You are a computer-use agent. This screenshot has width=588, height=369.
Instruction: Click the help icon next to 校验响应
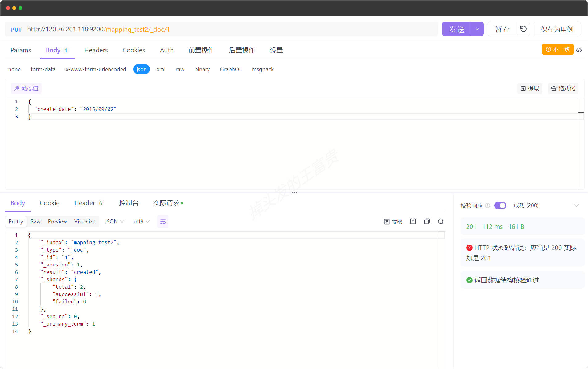[487, 205]
